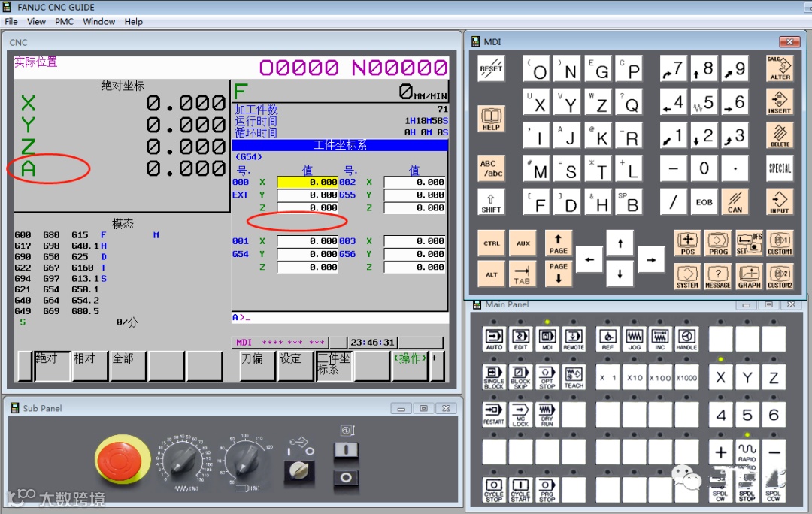The width and height of the screenshot is (812, 514).
Task: Click the PAGE up key
Action: pos(558,243)
